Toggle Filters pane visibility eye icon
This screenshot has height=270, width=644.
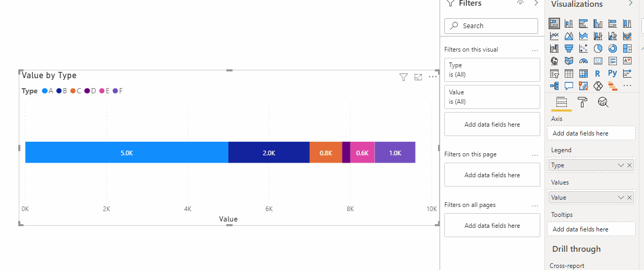coord(520,3)
